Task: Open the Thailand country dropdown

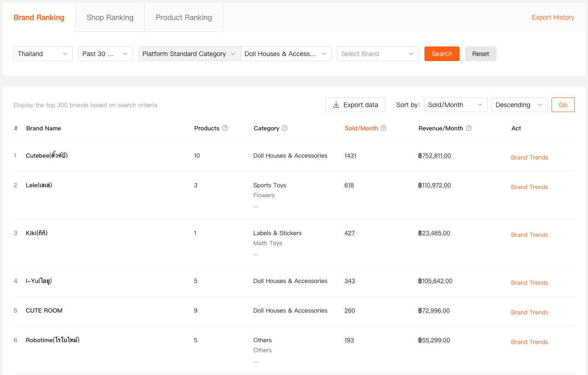Action: 43,54
